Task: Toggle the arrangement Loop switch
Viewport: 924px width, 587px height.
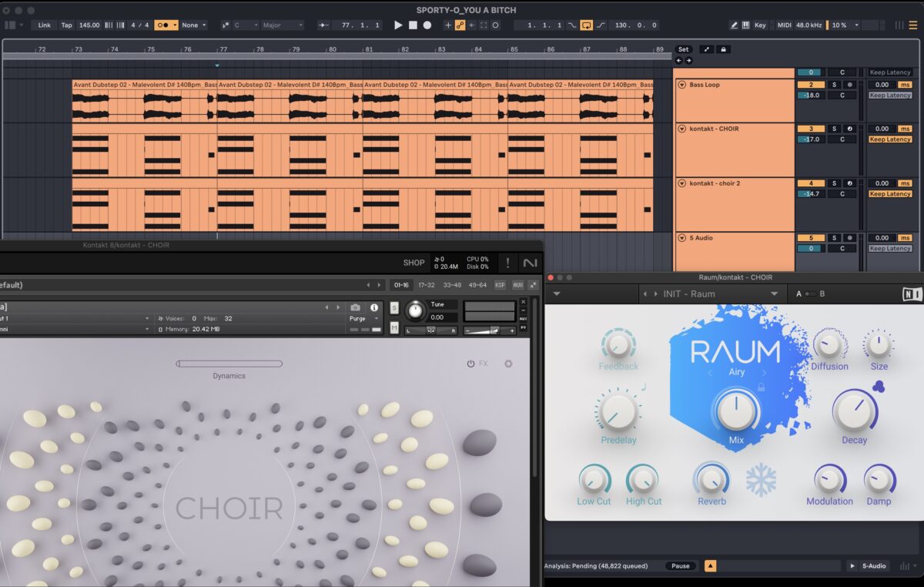Action: pyautogui.click(x=587, y=25)
